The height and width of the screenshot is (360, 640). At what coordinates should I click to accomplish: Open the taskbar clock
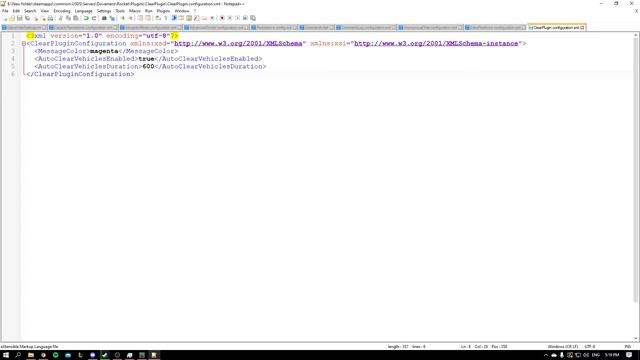(x=611, y=355)
